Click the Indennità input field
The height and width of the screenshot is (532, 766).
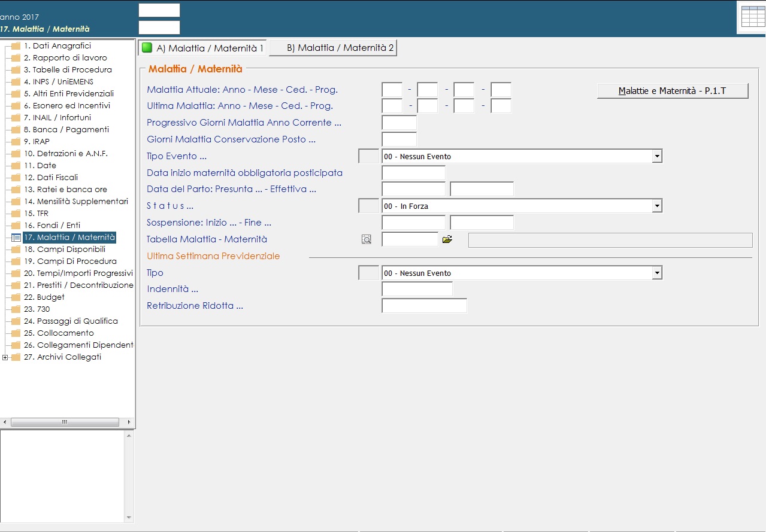(417, 290)
